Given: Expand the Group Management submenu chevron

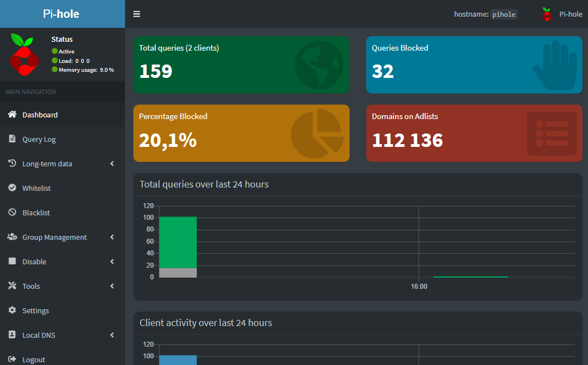Looking at the screenshot, I should (112, 237).
